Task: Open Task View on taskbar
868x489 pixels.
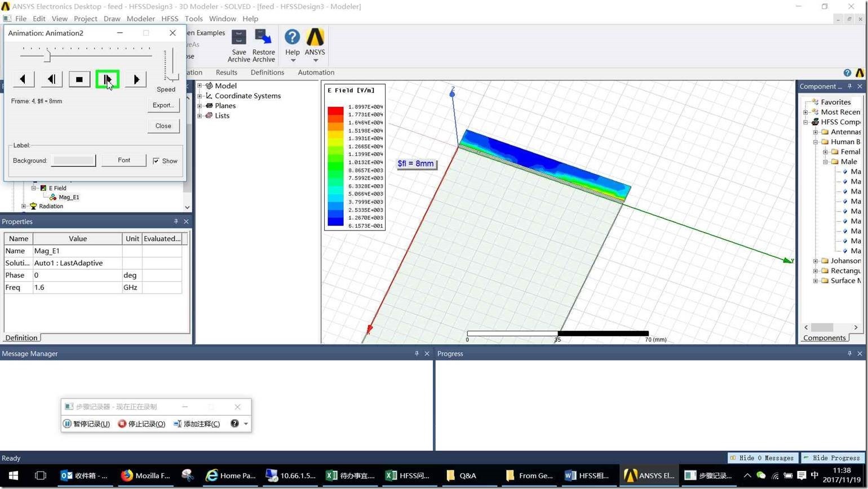Action: click(x=41, y=475)
